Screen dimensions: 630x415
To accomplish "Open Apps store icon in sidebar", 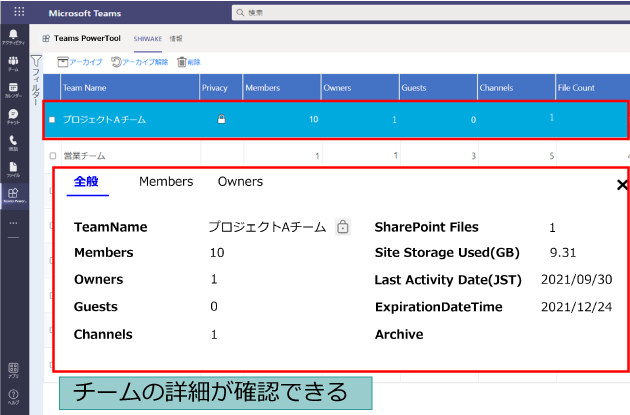I will [x=13, y=370].
